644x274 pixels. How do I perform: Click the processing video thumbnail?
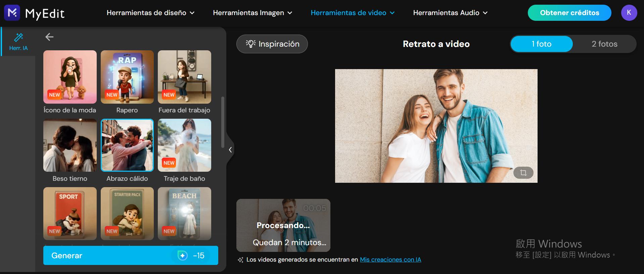(283, 225)
